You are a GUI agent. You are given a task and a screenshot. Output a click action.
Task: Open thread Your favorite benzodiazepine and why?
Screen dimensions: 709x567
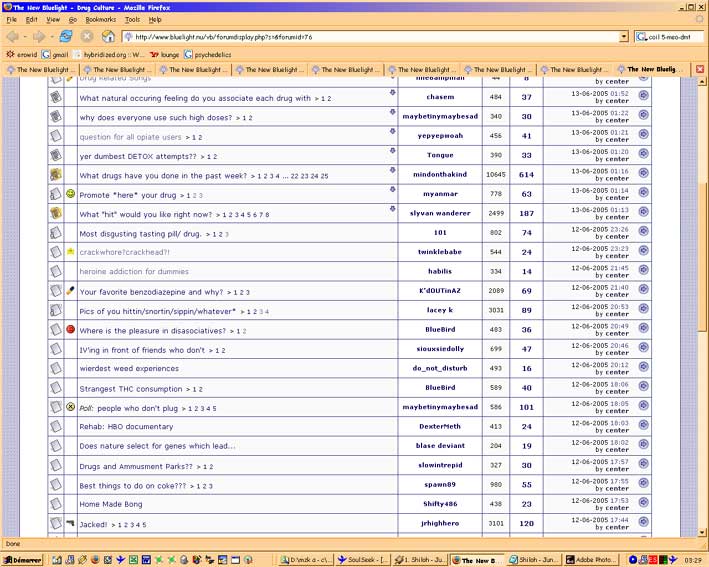(151, 292)
